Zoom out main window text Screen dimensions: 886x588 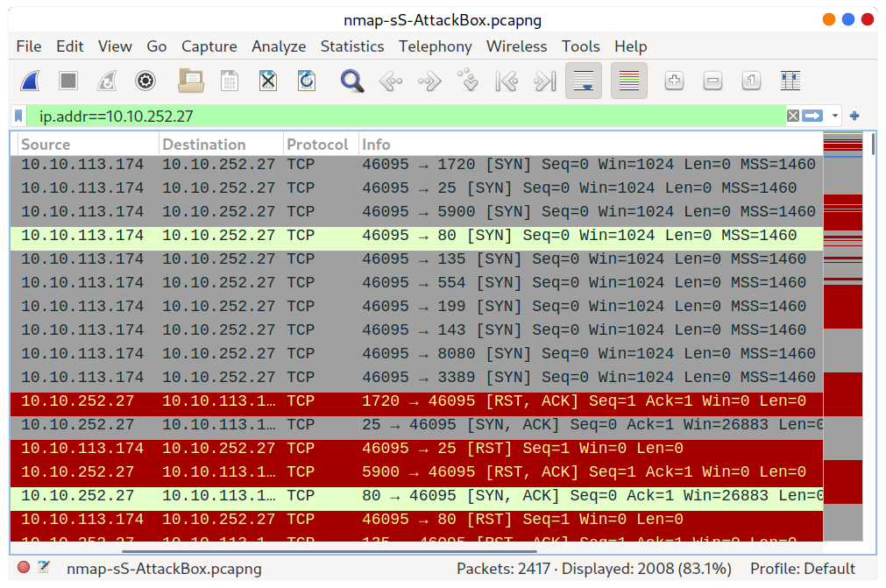click(712, 81)
